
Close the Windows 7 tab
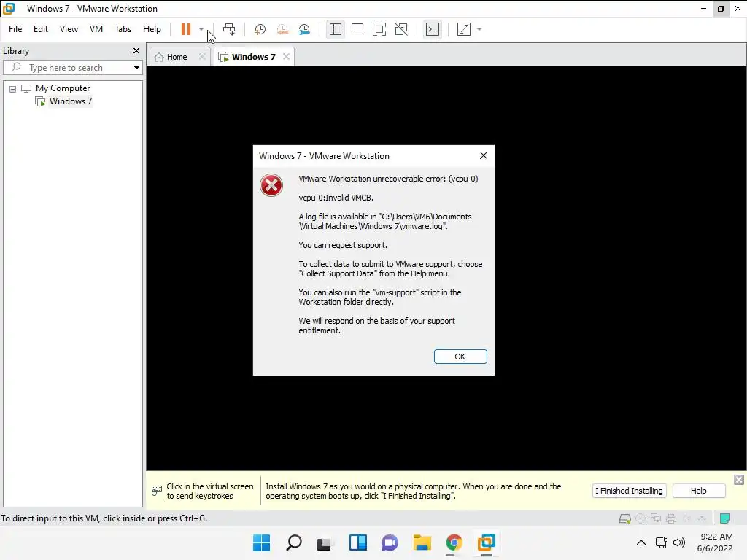(x=286, y=57)
